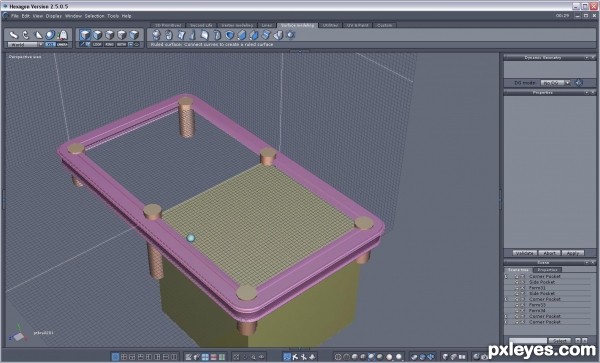Image resolution: width=600 pixels, height=363 pixels.
Task: Choose the four-view layout icon in bottom bar
Action: click(124, 357)
